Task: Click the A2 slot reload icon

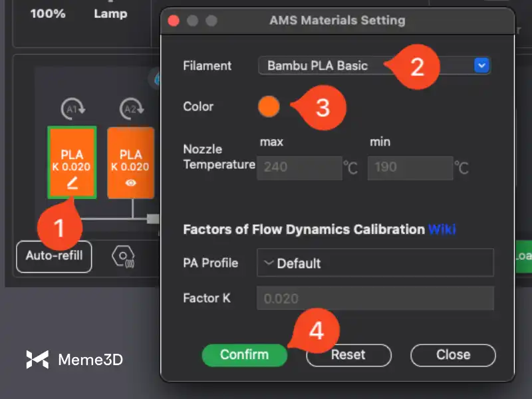Action: (x=130, y=109)
